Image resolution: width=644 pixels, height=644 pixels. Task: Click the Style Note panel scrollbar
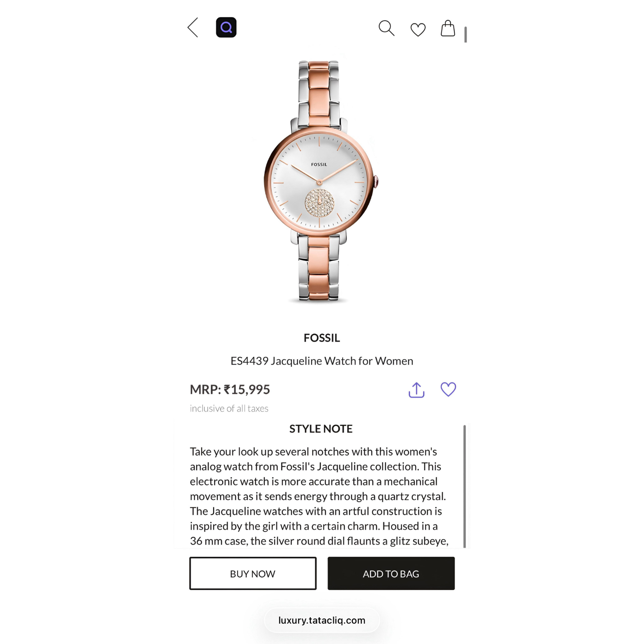pos(465,486)
